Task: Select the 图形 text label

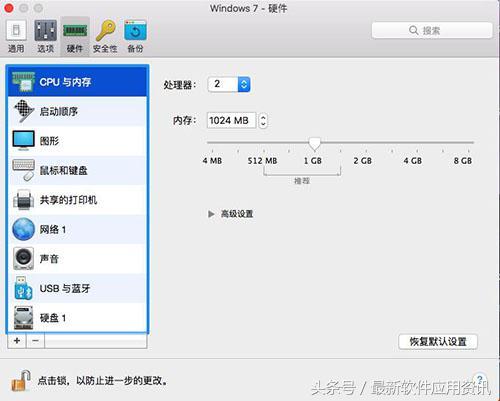Action: pos(49,141)
